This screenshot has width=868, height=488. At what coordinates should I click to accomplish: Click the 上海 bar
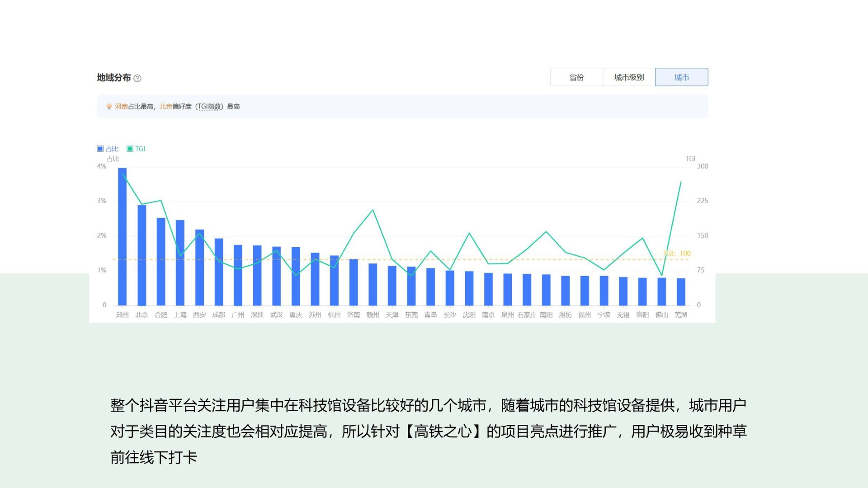coord(180,263)
